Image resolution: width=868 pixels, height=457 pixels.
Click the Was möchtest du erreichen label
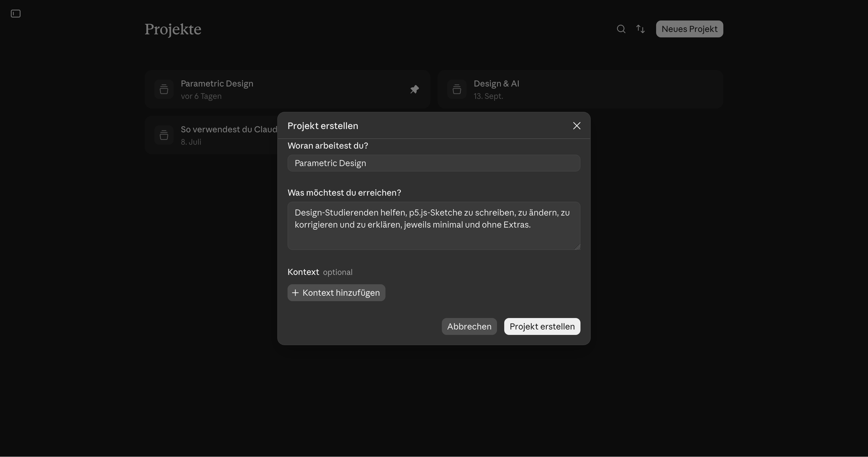tap(344, 193)
